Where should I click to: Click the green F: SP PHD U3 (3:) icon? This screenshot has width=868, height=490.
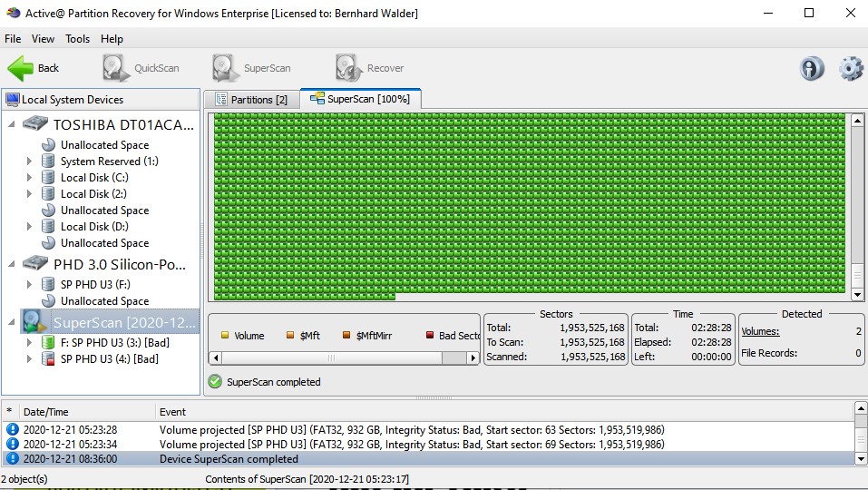click(x=49, y=343)
